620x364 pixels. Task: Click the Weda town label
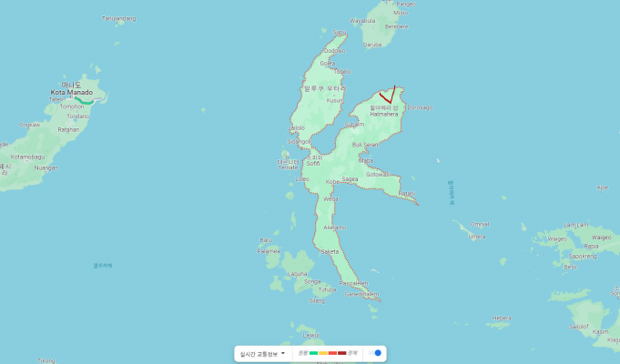pyautogui.click(x=330, y=198)
